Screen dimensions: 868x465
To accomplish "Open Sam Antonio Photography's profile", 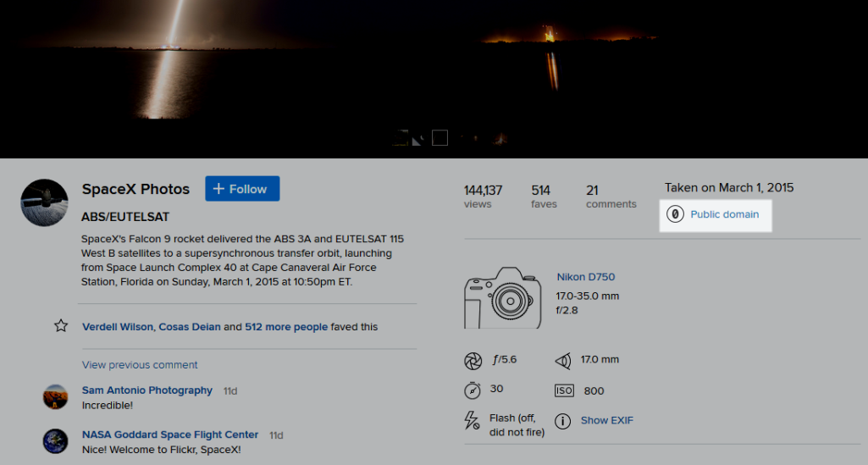I will pos(147,390).
